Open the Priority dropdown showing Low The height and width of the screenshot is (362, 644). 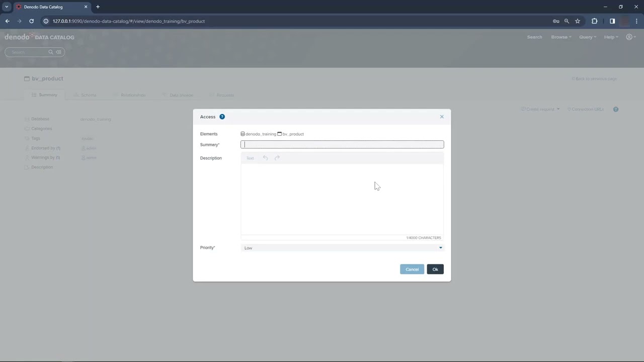[342, 248]
